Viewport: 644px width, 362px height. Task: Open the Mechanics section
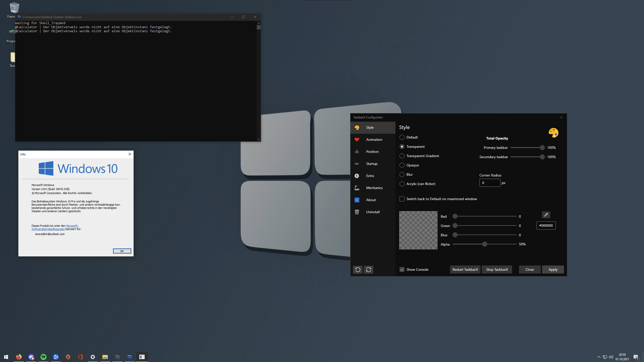(x=374, y=188)
